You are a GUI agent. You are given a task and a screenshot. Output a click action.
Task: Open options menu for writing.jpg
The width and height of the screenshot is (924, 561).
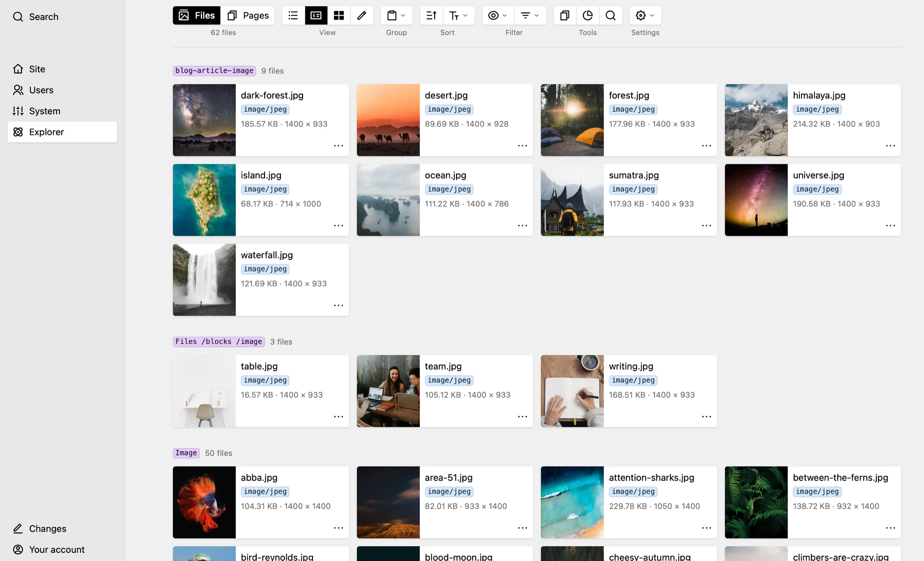pyautogui.click(x=706, y=417)
